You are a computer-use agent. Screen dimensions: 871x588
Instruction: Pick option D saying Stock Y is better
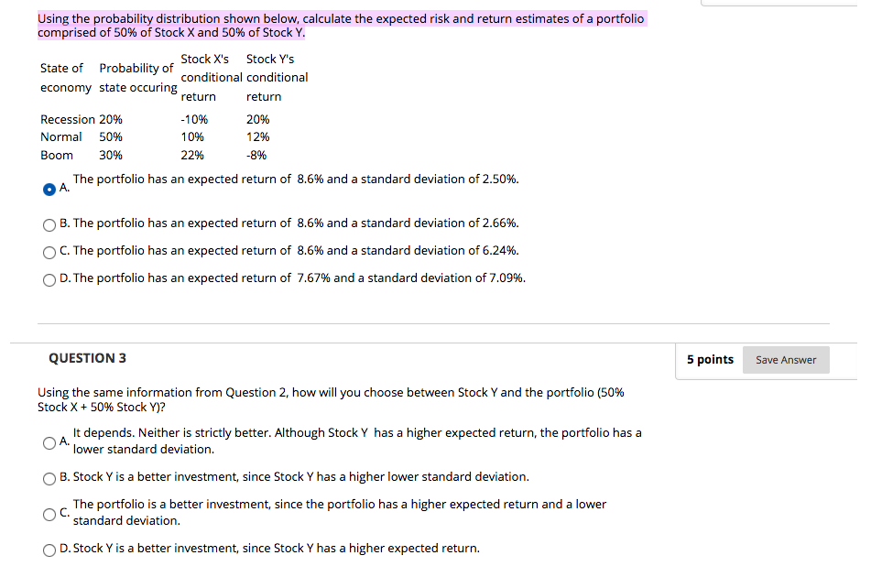[x=49, y=550]
